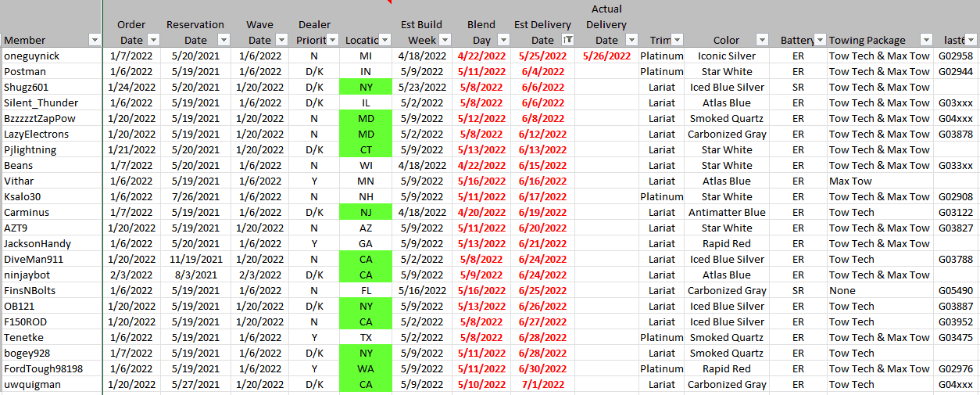Click the Est Build Week filter arrow
The height and width of the screenshot is (395, 980).
pos(445,40)
